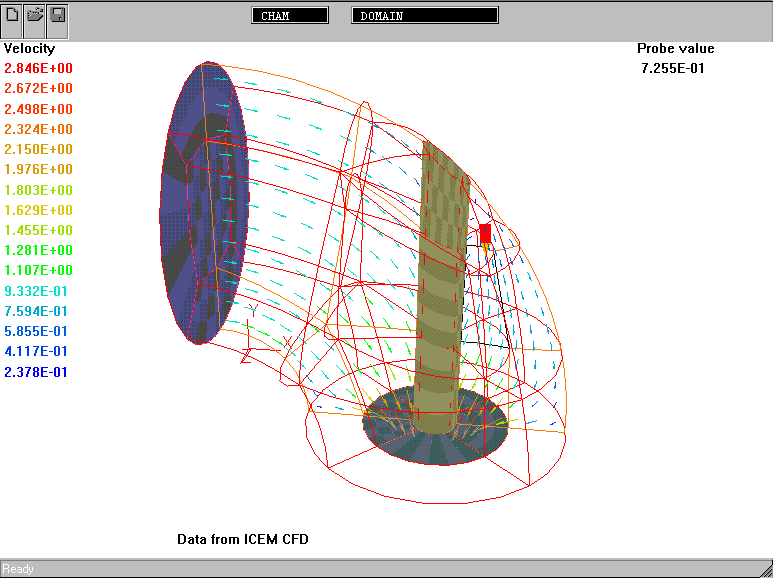773x578 pixels.
Task: Click the Ready status bar text
Action: tap(18, 569)
